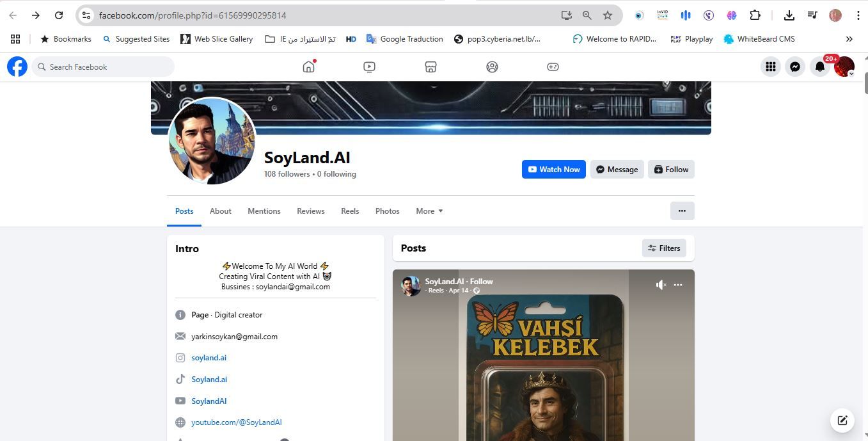The height and width of the screenshot is (441, 868).
Task: Open the Facebook apps grid menu
Action: pyautogui.click(x=771, y=67)
